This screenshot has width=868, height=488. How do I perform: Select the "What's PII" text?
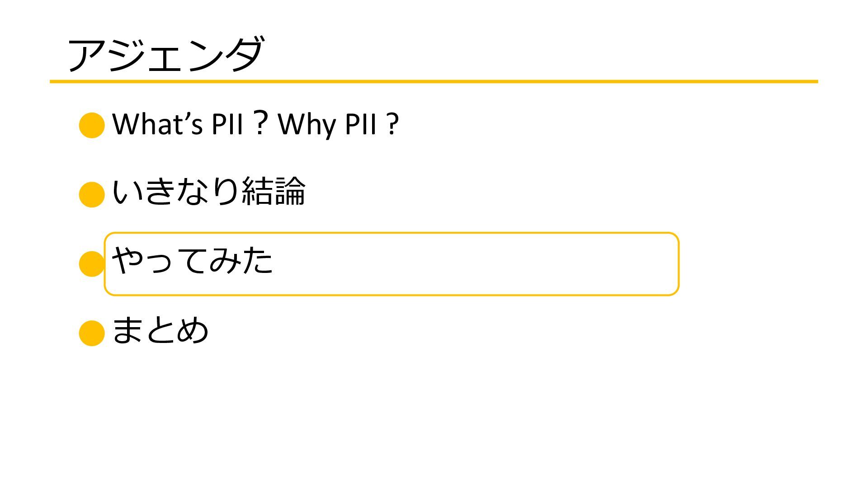point(177,124)
